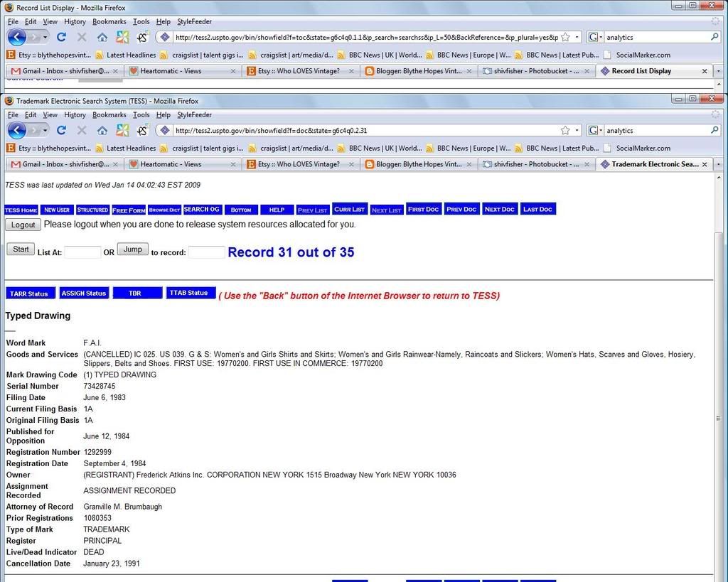The height and width of the screenshot is (582, 728).
Task: Open the File menu in the TESS window
Action: pos(13,114)
